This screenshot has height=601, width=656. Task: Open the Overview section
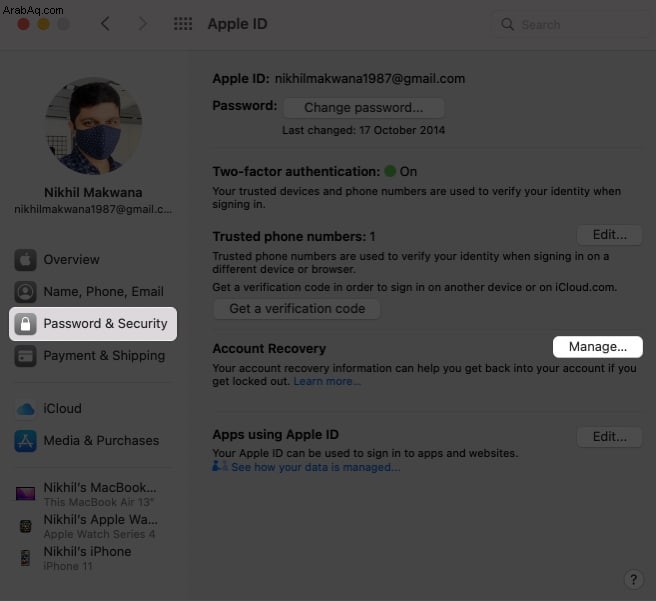point(93,260)
